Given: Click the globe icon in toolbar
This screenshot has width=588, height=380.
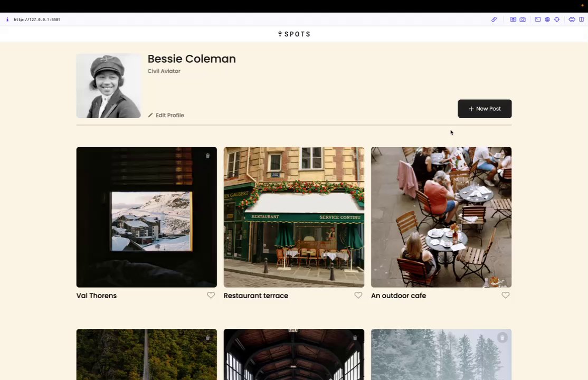Looking at the screenshot, I should tap(547, 20).
